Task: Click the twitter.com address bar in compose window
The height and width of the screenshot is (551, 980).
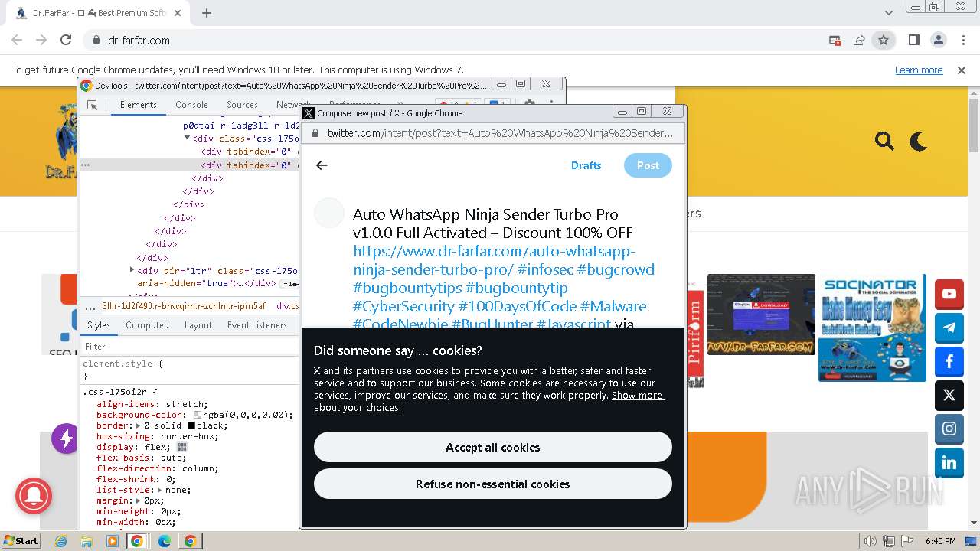Action: [493, 133]
